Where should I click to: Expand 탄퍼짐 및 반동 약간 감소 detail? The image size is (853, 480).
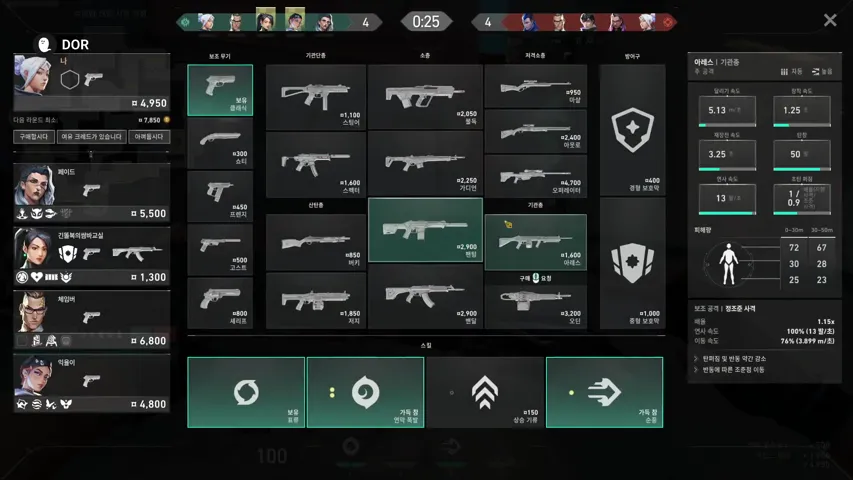tap(730, 359)
